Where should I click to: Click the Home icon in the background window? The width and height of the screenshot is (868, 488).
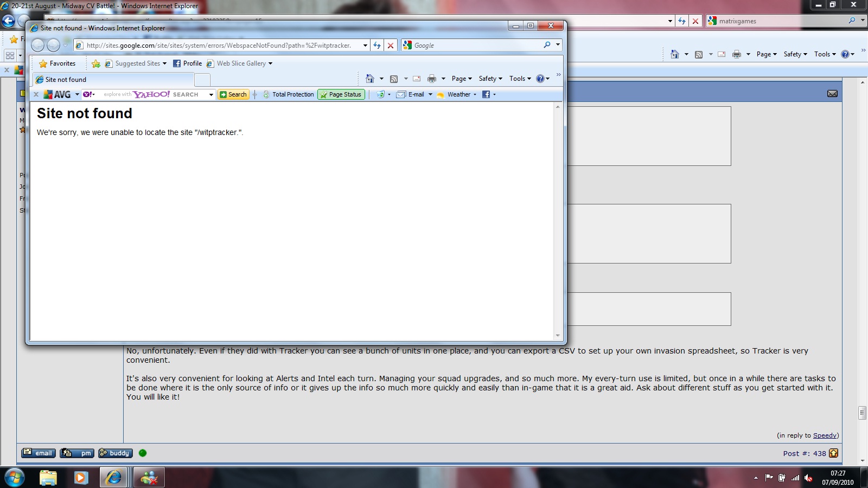tap(675, 54)
